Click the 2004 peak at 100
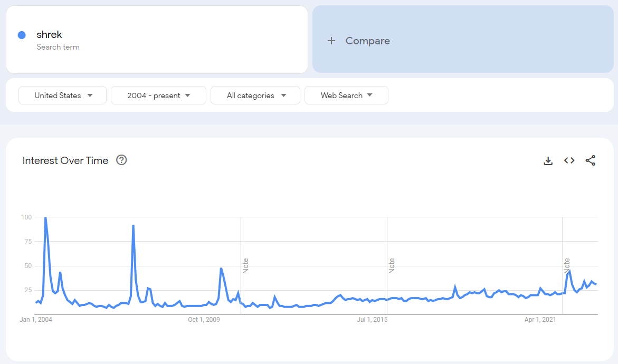The width and height of the screenshot is (618, 364). (46, 217)
